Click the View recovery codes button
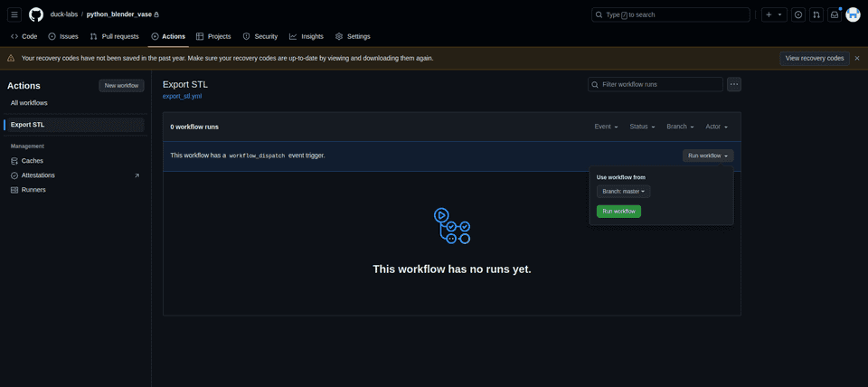Screen dimensions: 868x387 pos(815,58)
